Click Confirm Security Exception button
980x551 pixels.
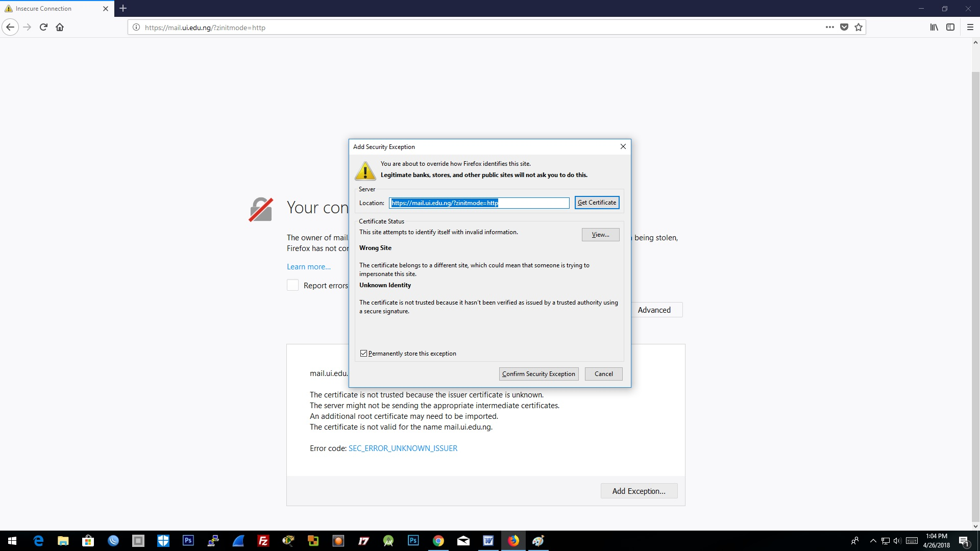[538, 374]
